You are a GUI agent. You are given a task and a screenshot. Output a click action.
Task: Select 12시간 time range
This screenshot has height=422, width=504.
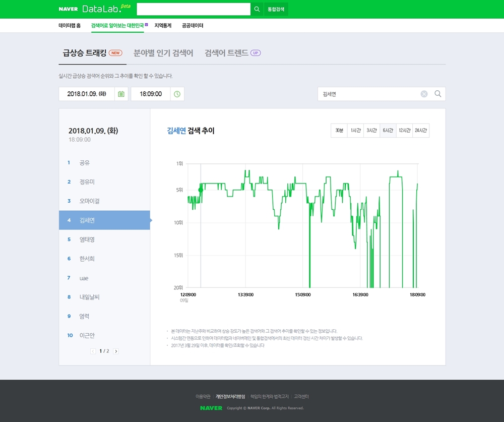pos(404,130)
